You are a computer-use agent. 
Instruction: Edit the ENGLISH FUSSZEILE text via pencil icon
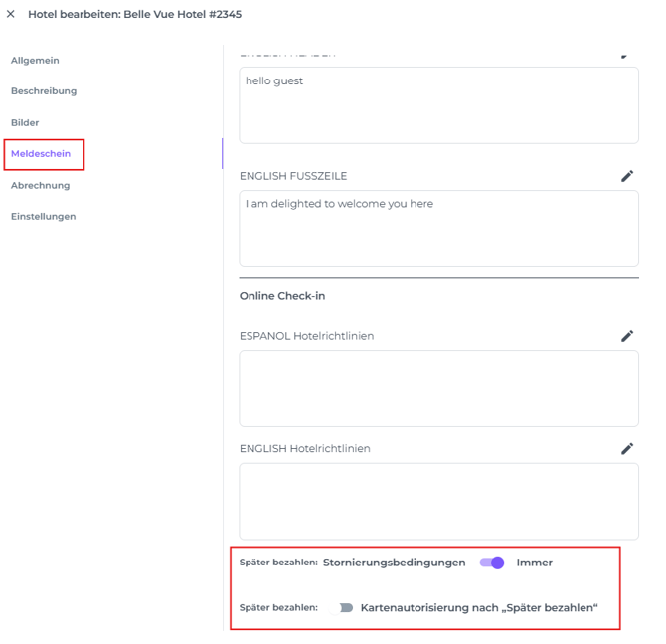626,176
